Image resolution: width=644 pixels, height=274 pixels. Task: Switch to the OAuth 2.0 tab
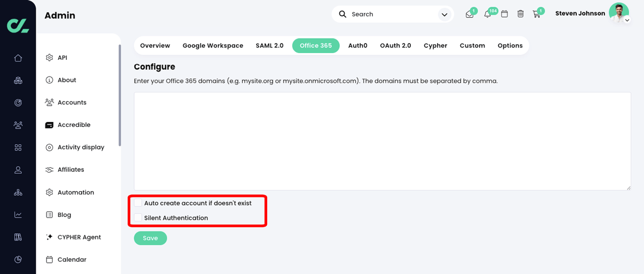[396, 46]
